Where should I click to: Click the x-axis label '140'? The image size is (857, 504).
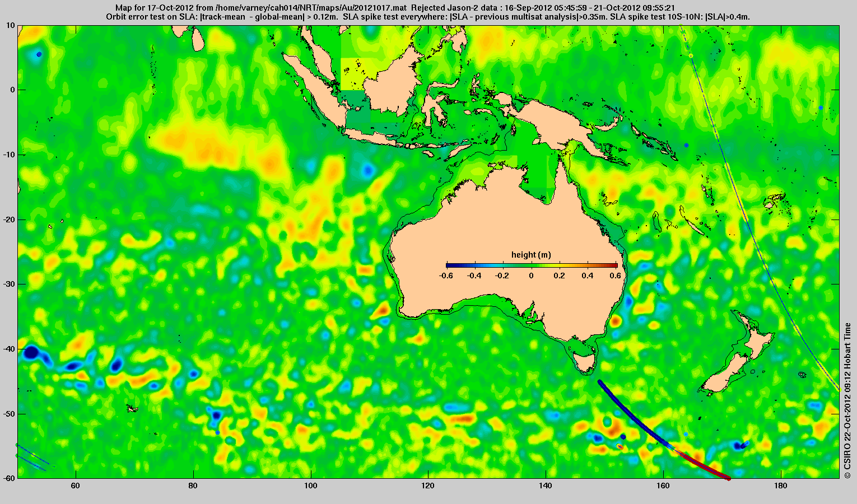click(546, 486)
